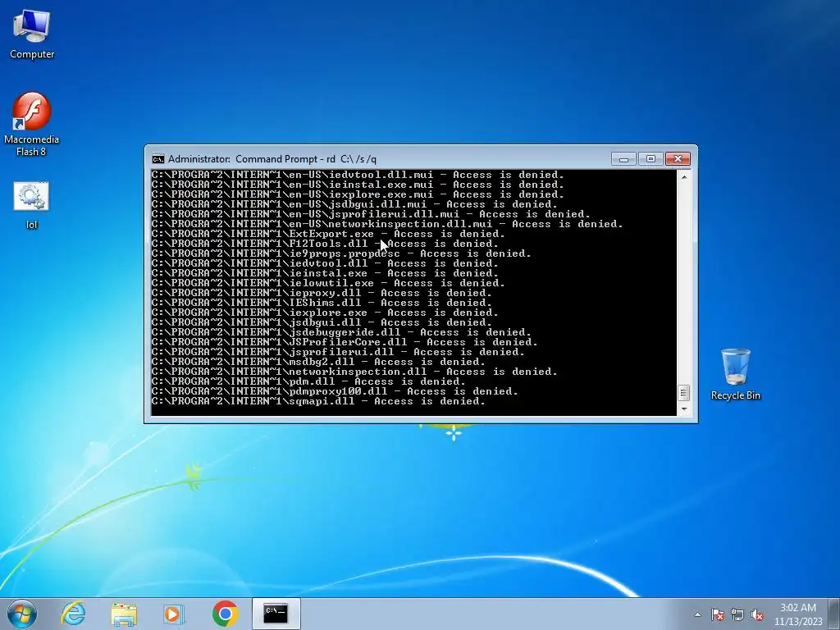Click the INTERN~1\jsprofilerui.dll output line
Screen dimensions: 840x630
point(338,352)
